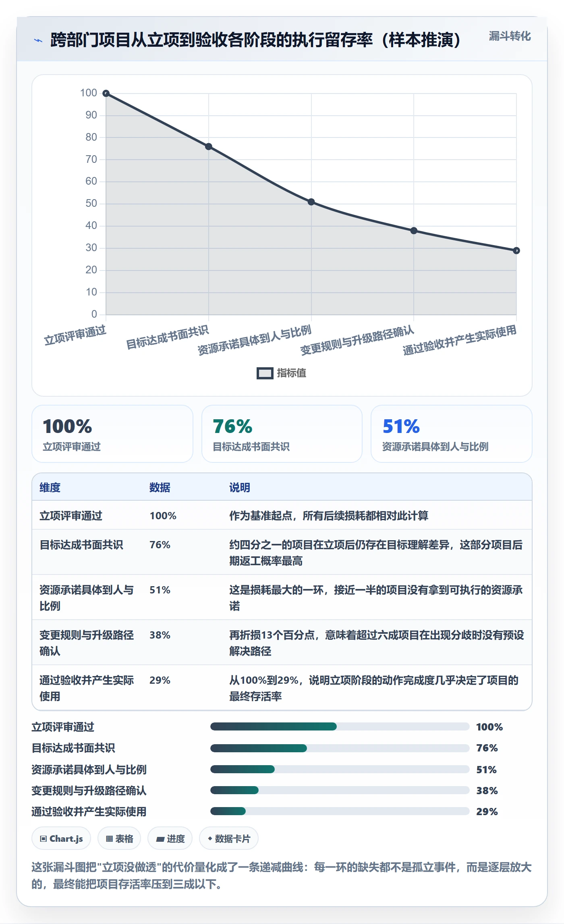Click the chart data point at 51
Screen dimensions: 564x924
tap(311, 202)
